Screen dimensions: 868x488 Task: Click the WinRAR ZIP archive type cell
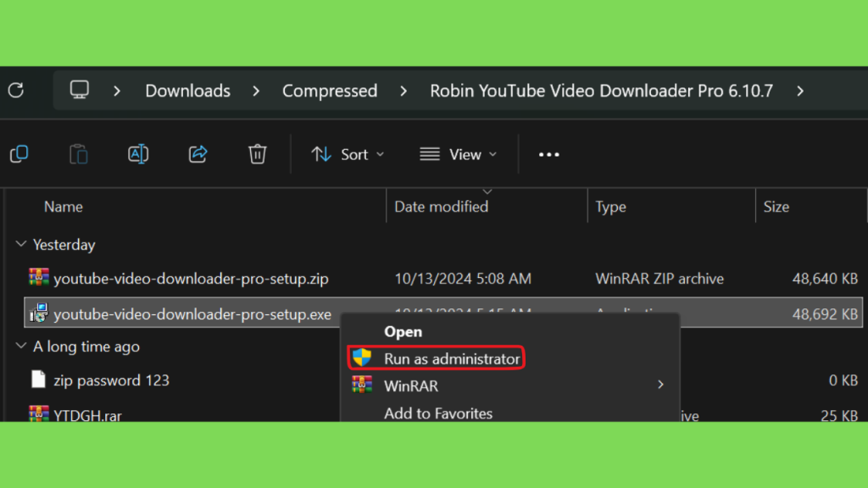tap(659, 278)
